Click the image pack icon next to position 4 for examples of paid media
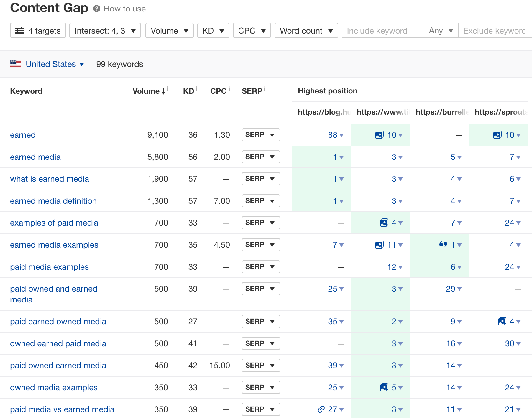Image resolution: width=532 pixels, height=418 pixels. point(384,223)
